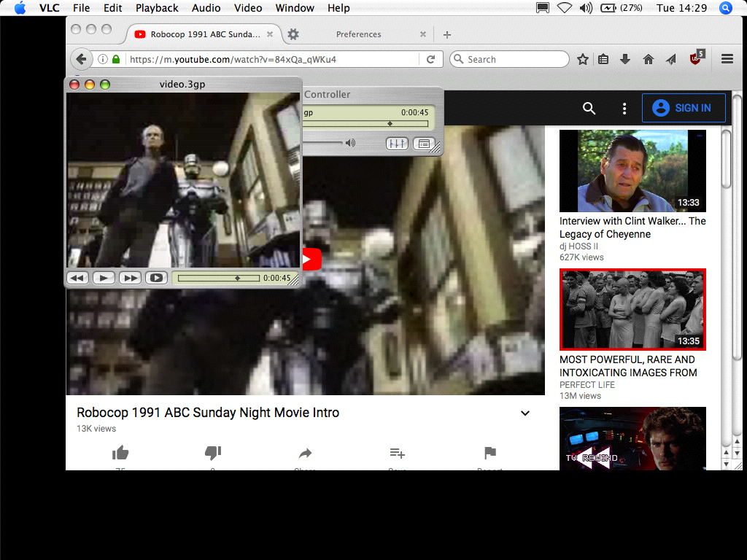
Task: Open MOST POWERFUL, RARE AND INTOXICATING title link
Action: (628, 366)
